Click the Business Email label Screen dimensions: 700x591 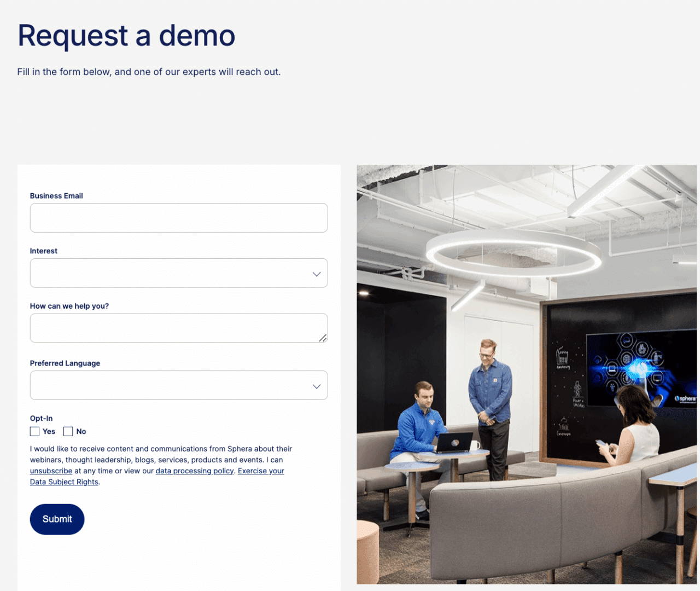[x=56, y=195]
